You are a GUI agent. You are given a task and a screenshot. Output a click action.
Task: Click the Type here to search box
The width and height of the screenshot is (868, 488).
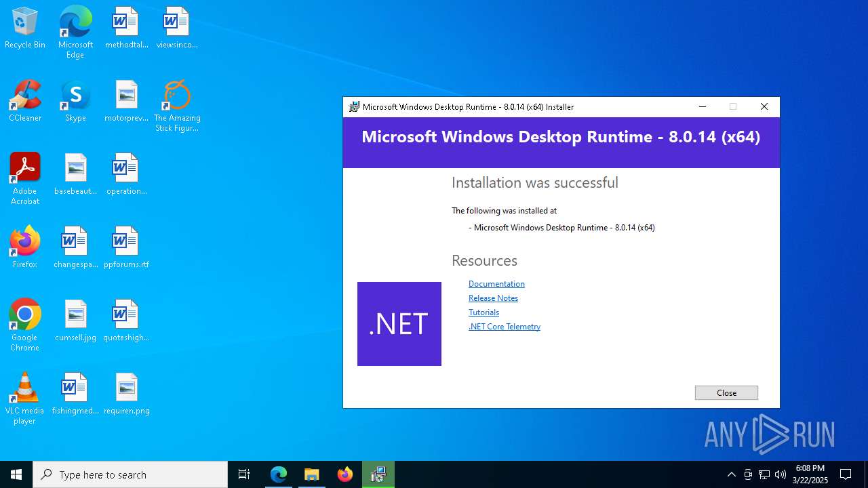point(130,474)
